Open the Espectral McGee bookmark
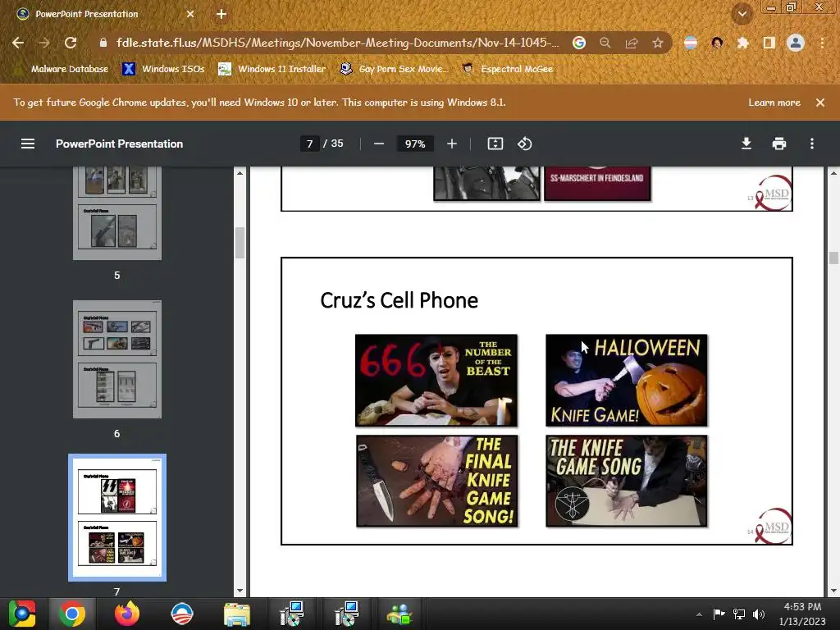Viewport: 840px width, 630px height. click(507, 69)
